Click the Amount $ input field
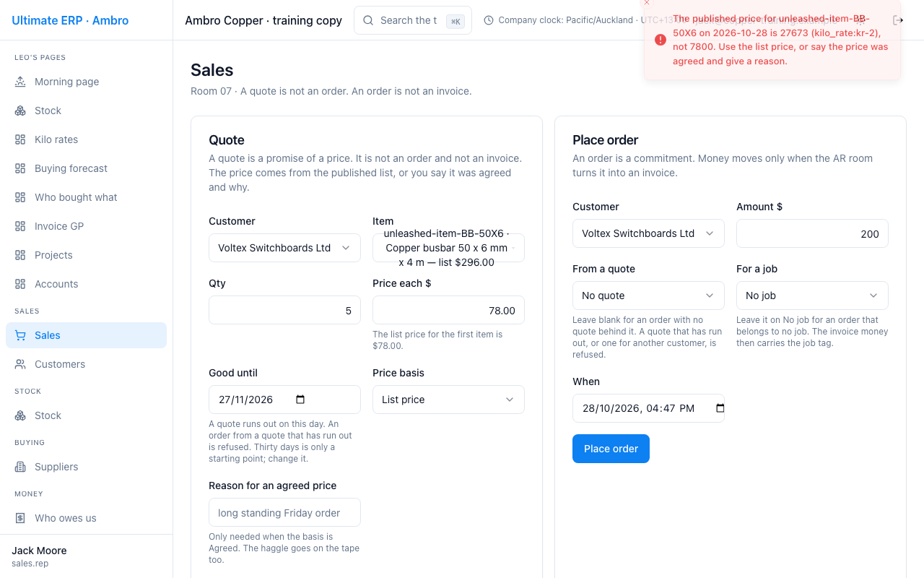 point(812,233)
